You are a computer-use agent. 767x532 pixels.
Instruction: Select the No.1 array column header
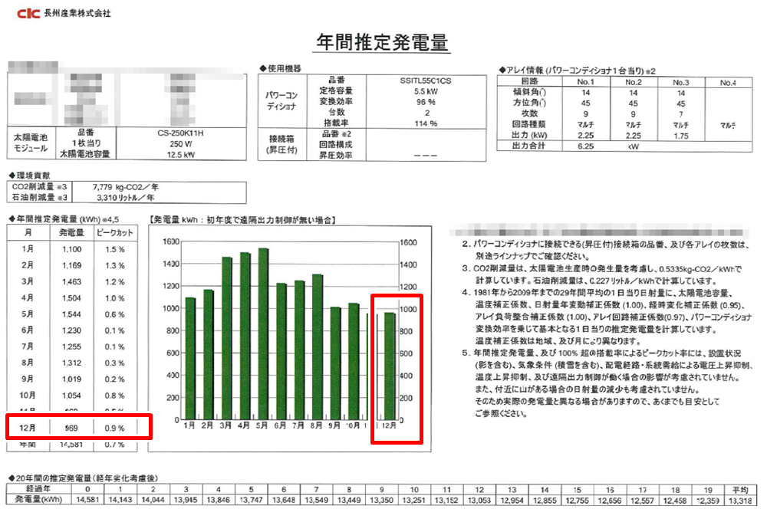[x=585, y=82]
